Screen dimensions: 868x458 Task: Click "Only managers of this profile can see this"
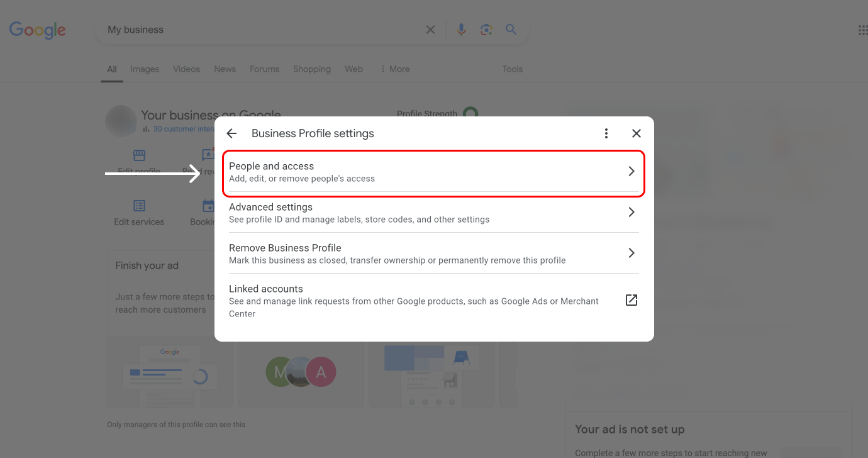pos(176,425)
